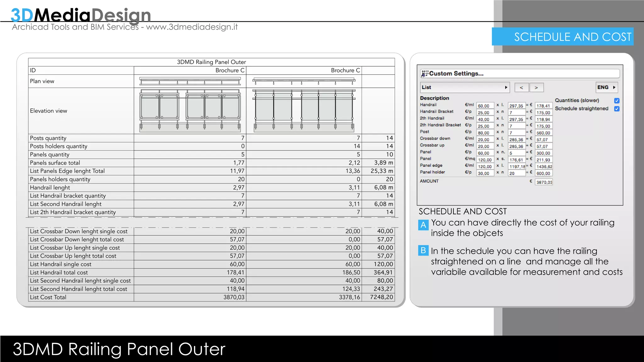Click second Brochure C plan view thumbnail
This screenshot has width=644, height=362.
(x=304, y=81)
